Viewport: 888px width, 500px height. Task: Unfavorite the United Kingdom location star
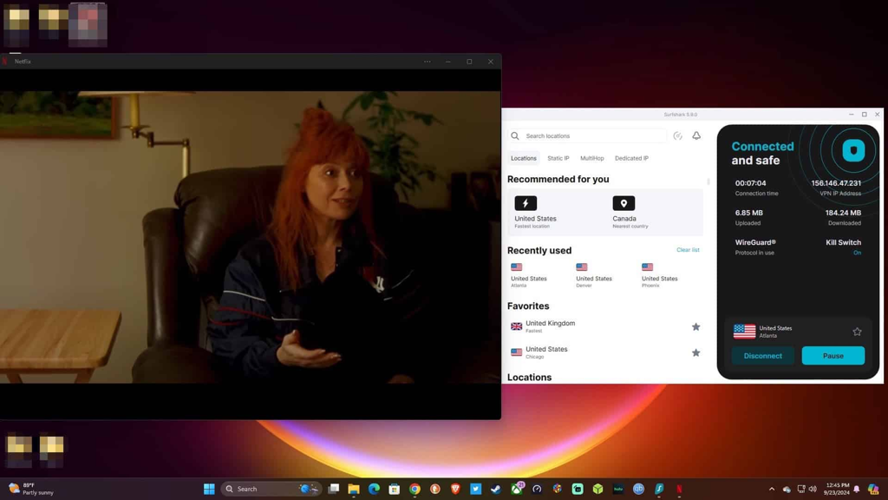click(x=696, y=327)
